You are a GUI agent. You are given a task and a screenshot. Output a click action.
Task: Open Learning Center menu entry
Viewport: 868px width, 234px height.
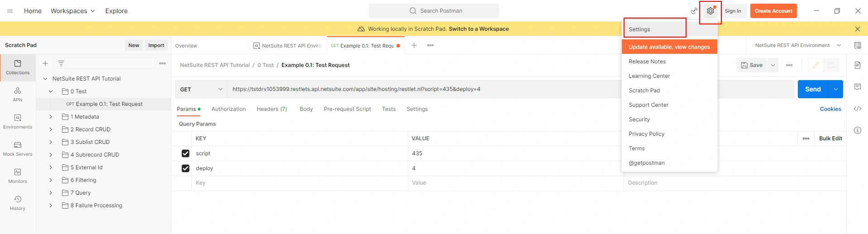click(669, 76)
